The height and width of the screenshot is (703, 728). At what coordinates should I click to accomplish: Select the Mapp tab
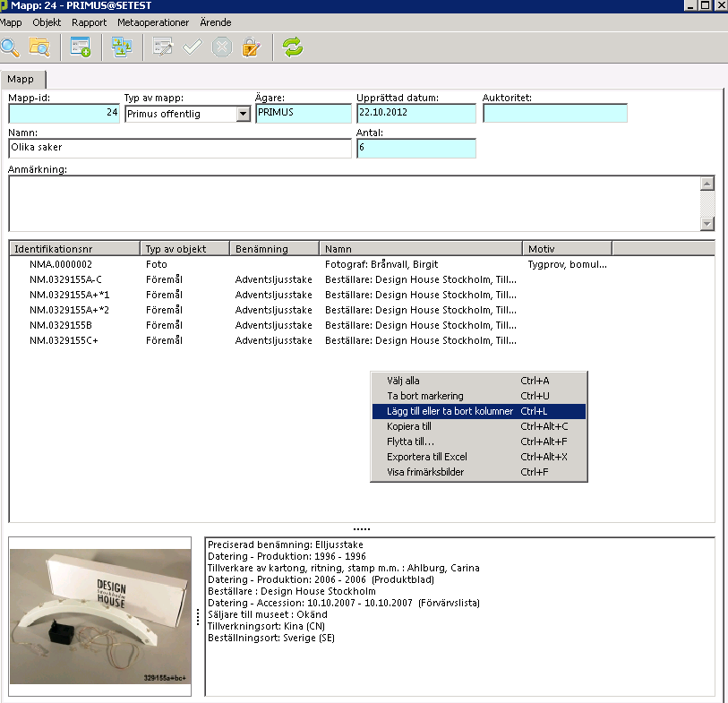click(x=21, y=79)
